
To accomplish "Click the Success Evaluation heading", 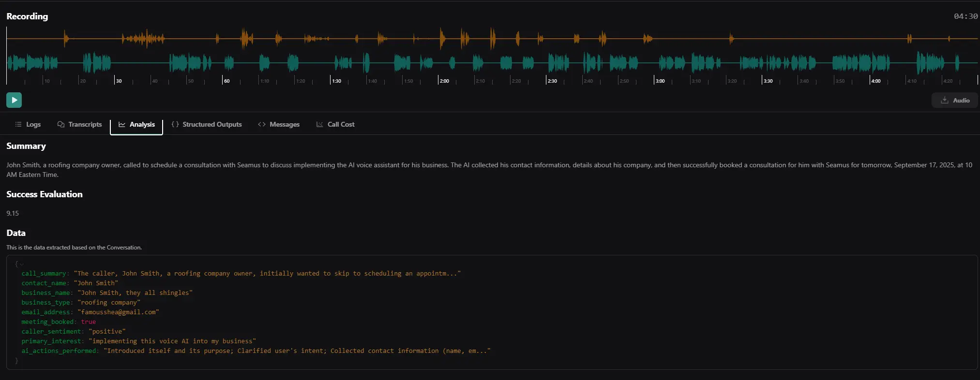I will pos(45,194).
